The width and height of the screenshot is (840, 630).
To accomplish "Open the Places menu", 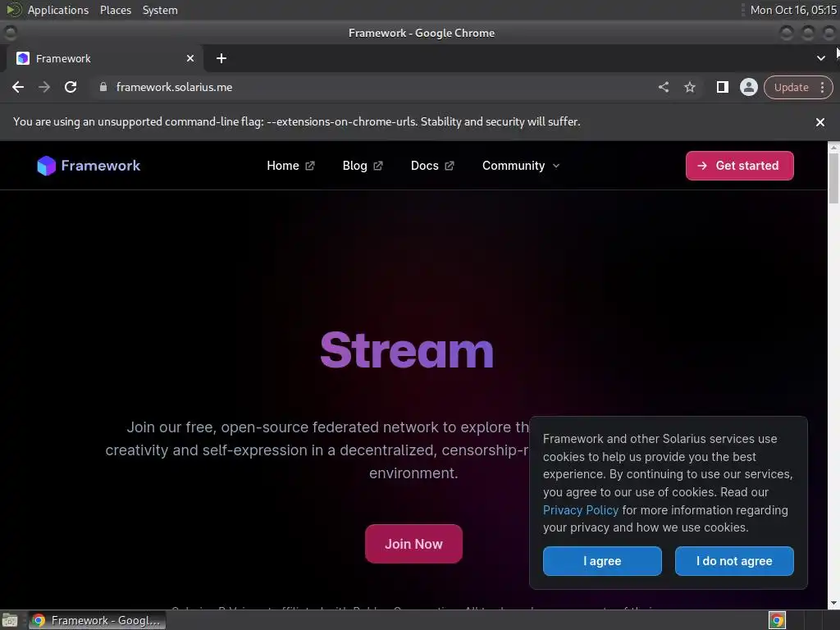I will tap(115, 10).
